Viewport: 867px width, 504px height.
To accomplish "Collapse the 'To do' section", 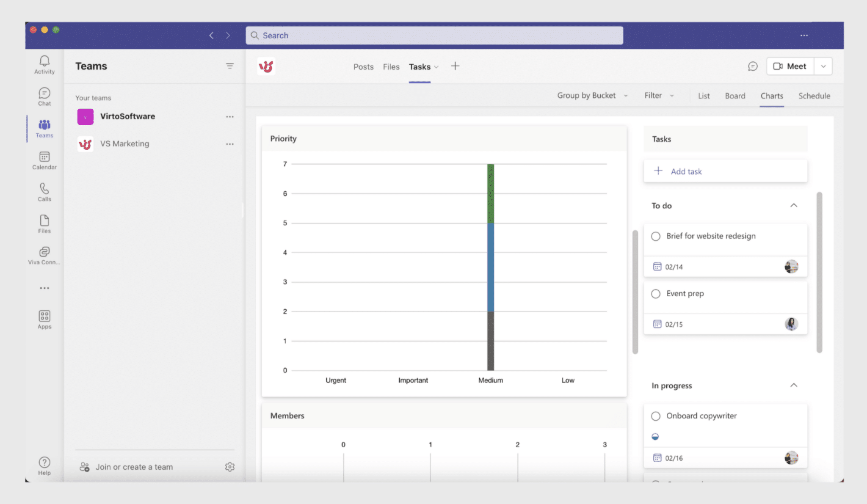I will pos(794,205).
